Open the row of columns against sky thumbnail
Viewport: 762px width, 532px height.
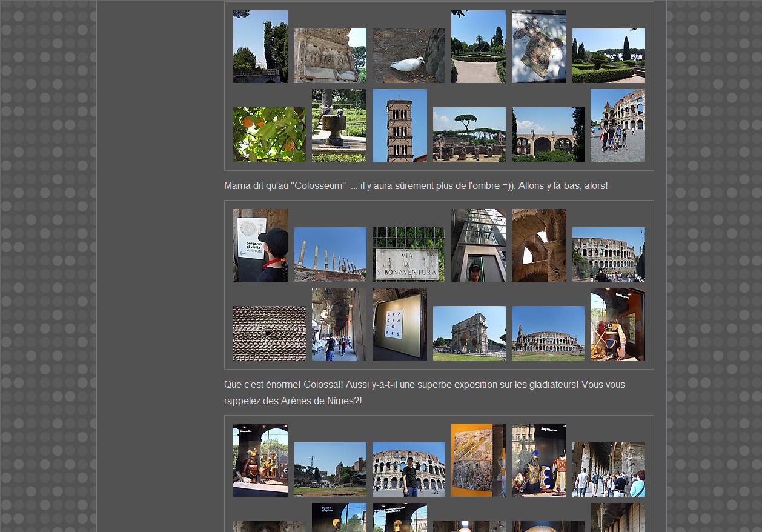(x=330, y=254)
